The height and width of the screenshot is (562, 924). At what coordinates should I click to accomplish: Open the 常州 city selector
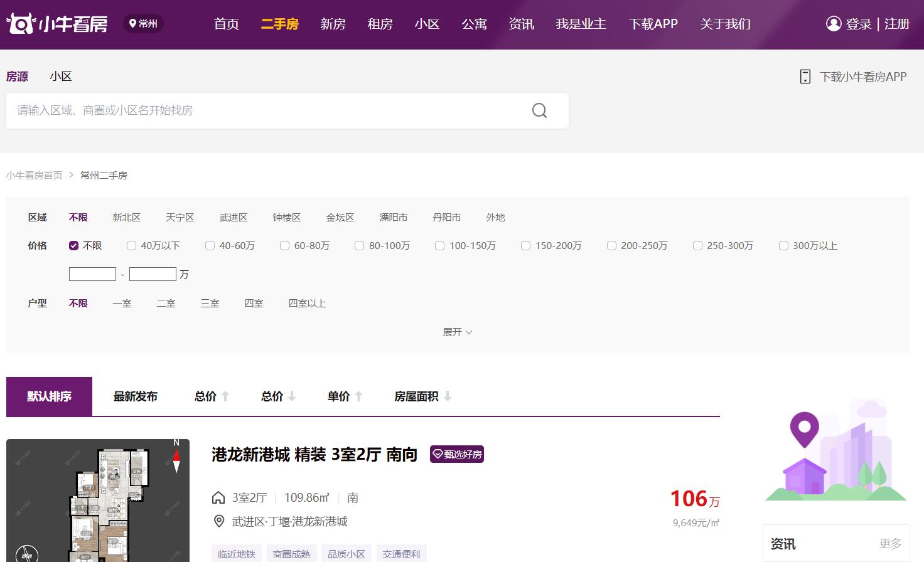(143, 24)
